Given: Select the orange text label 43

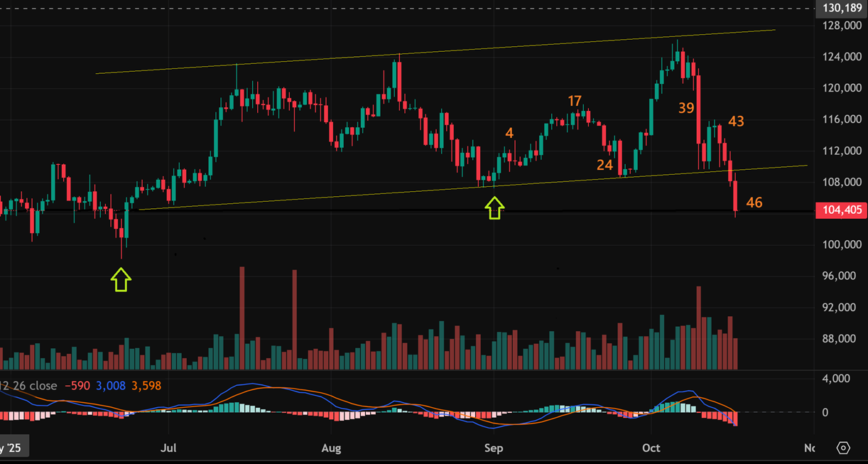Looking at the screenshot, I should (x=736, y=122).
